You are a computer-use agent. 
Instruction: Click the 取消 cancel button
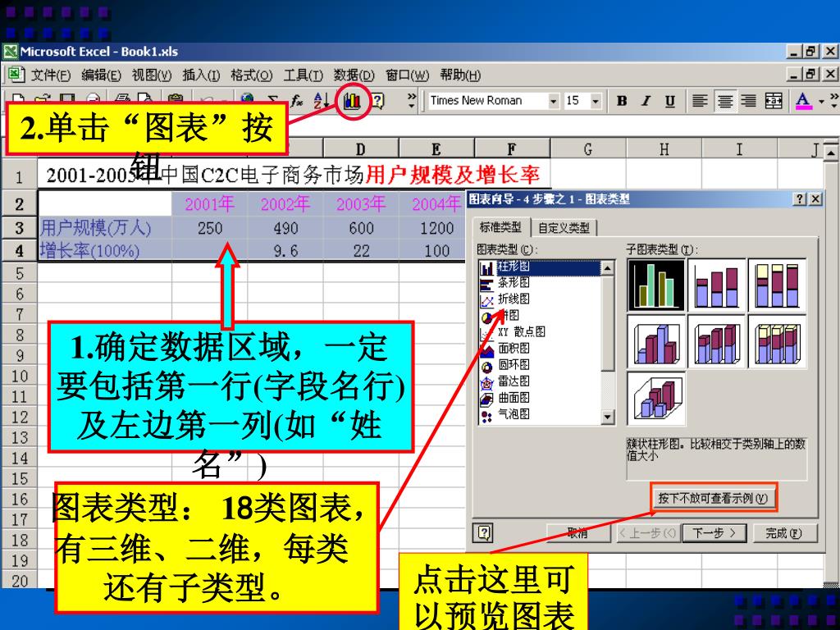tap(577, 533)
